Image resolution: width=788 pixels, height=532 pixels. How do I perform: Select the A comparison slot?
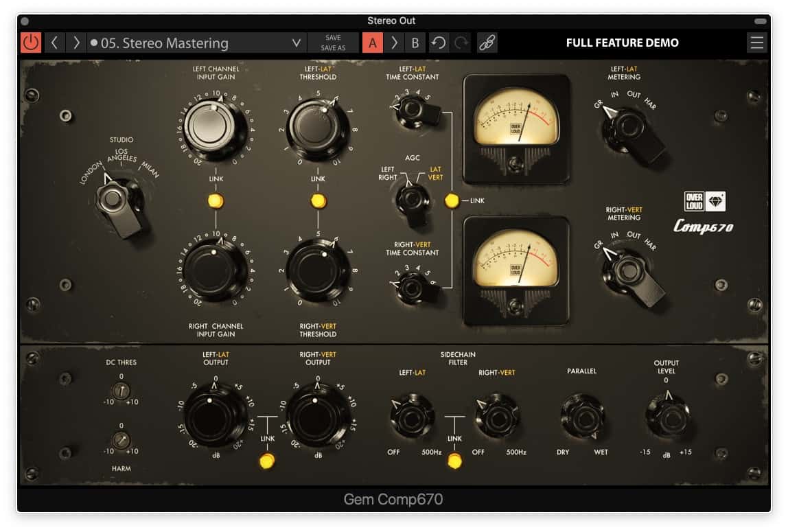point(373,43)
